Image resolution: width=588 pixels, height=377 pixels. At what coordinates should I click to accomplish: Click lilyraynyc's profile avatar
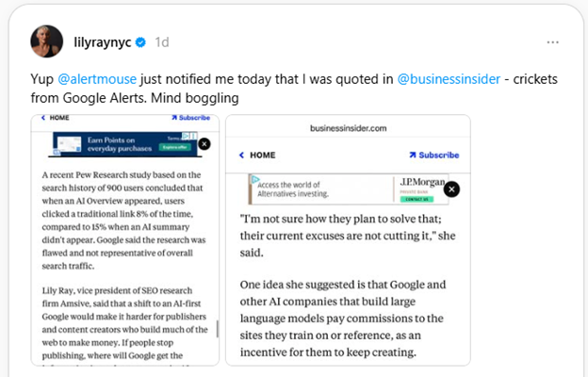coord(47,41)
